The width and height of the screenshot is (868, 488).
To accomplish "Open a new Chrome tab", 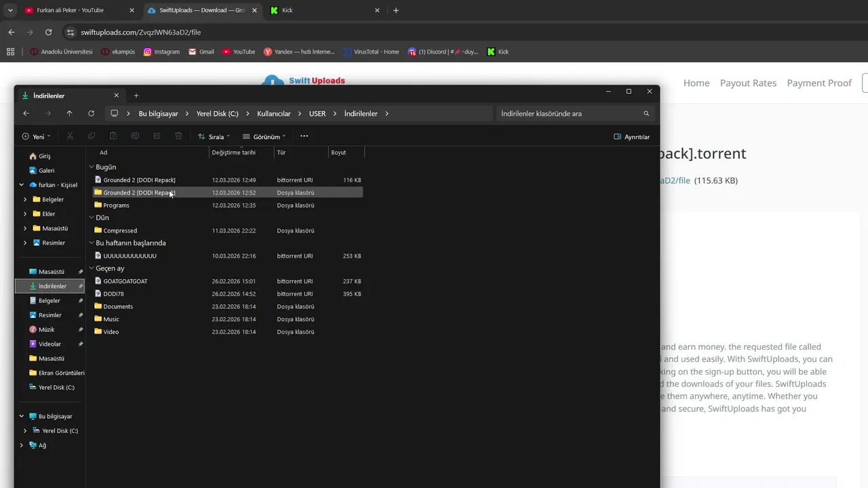I will [396, 10].
